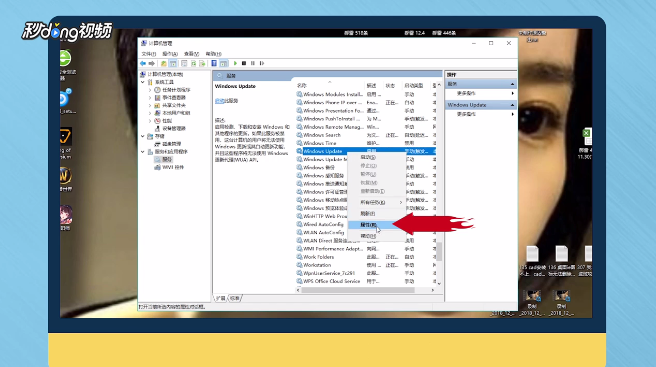This screenshot has height=367, width=656.
Task: Sort by the 名称 column header
Action: coord(330,85)
